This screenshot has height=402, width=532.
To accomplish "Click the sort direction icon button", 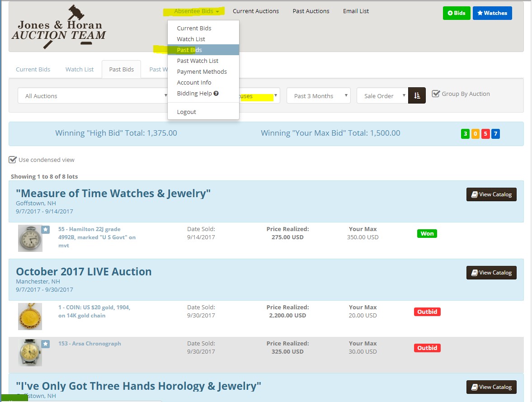I will tap(417, 96).
